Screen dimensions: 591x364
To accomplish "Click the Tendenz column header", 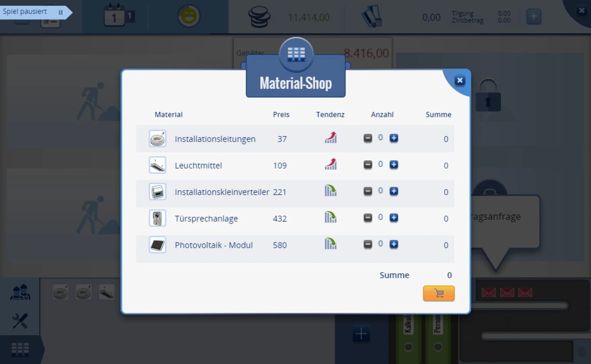I will pos(330,115).
